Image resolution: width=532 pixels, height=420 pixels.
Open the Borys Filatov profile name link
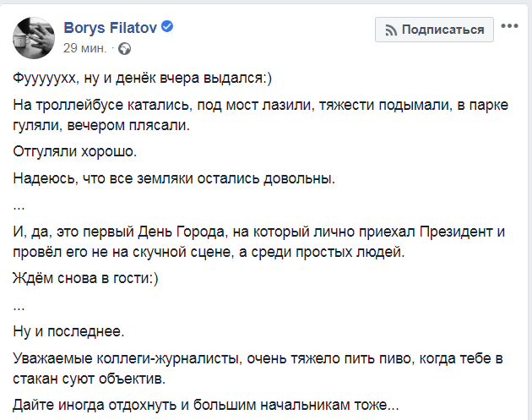[111, 28]
